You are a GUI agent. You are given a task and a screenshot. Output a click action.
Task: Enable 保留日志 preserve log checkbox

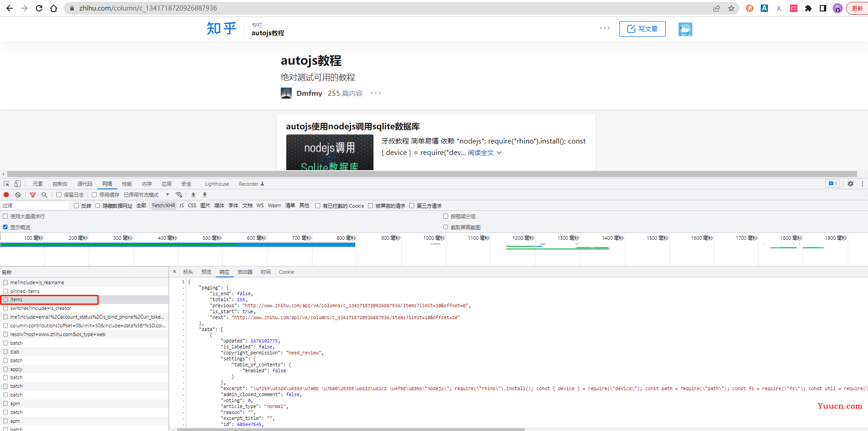point(59,195)
